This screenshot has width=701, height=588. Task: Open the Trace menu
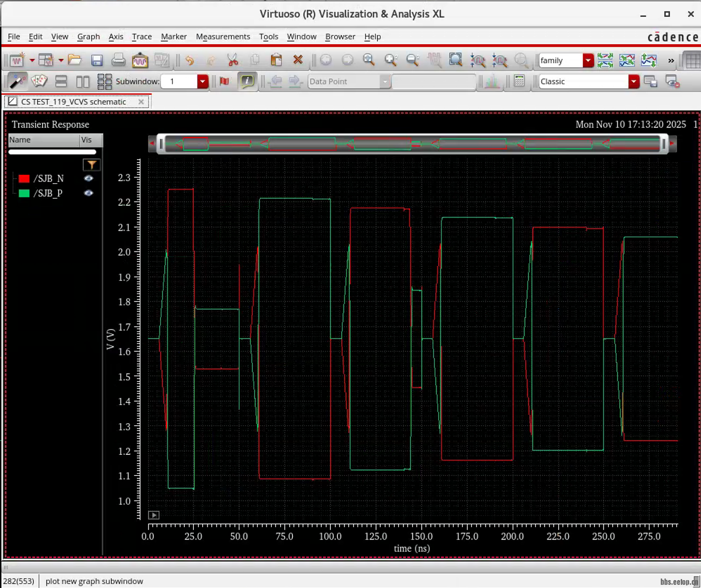(x=142, y=36)
